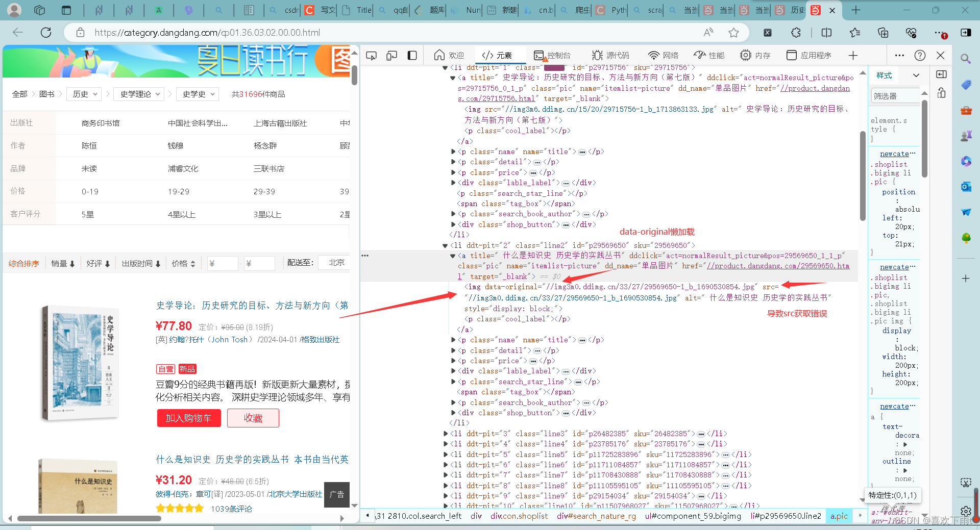980x530 pixels.
Task: Open the Memory (内存) tab
Action: point(755,56)
